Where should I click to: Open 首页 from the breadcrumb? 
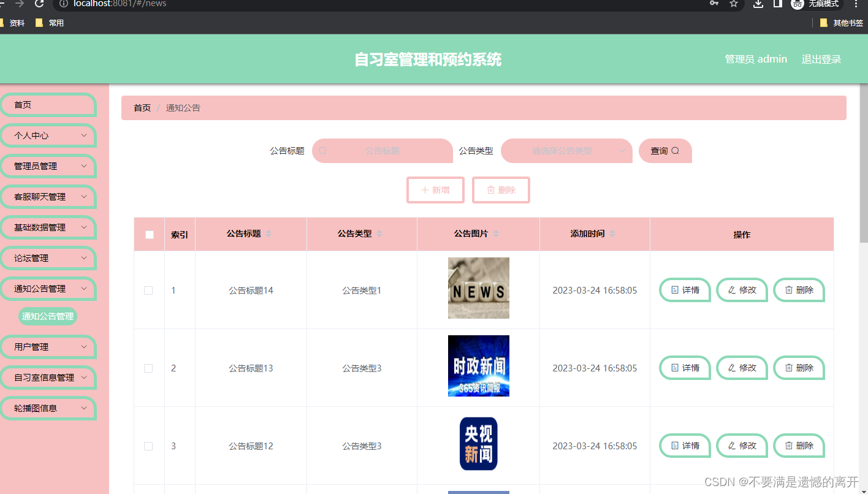[142, 107]
